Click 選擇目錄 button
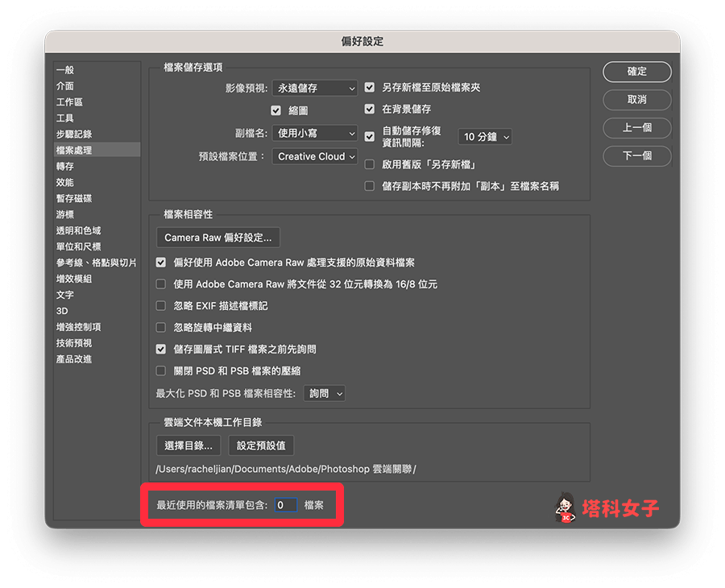This screenshot has height=588, width=725. click(x=188, y=445)
